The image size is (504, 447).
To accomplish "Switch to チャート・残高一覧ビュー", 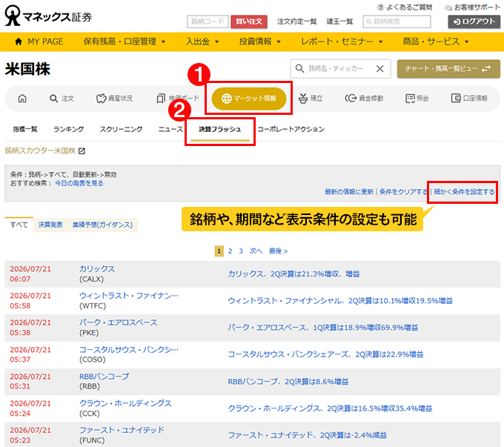I will click(448, 68).
